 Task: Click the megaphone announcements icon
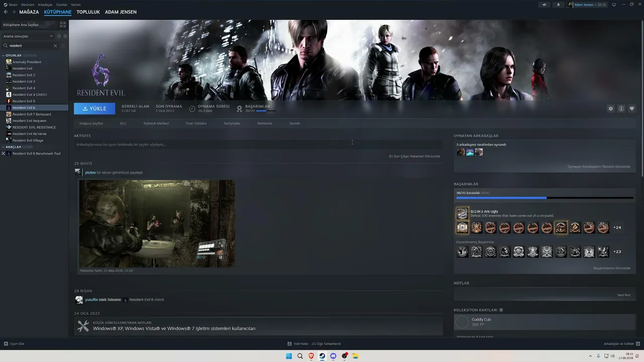pos(544,5)
